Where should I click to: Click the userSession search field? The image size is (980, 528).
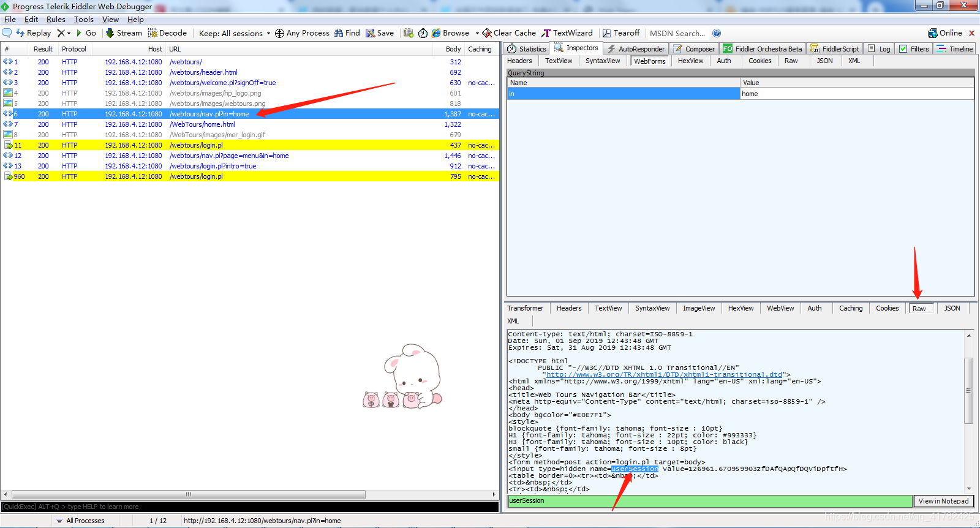point(710,501)
